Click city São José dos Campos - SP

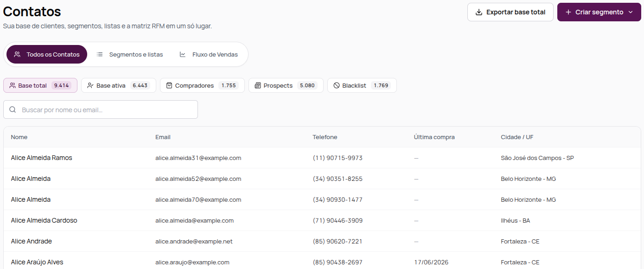(537, 158)
